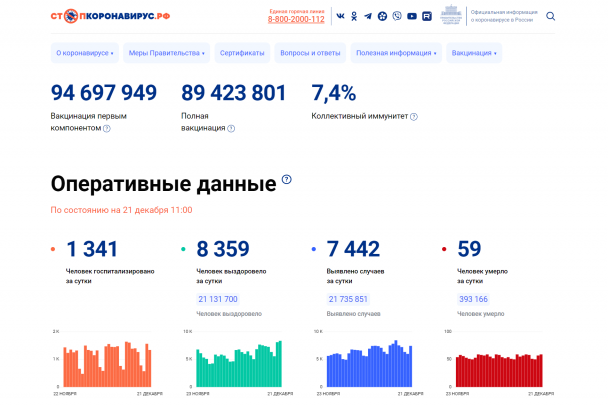
Task: Open the Вопросы и ответы section
Action: [310, 52]
